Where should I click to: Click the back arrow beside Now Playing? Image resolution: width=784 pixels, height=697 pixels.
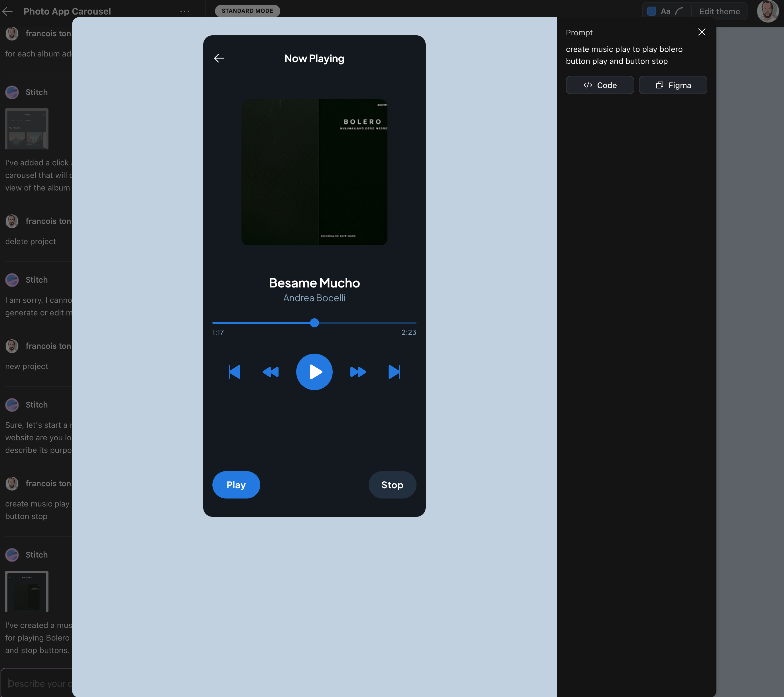[x=219, y=58]
